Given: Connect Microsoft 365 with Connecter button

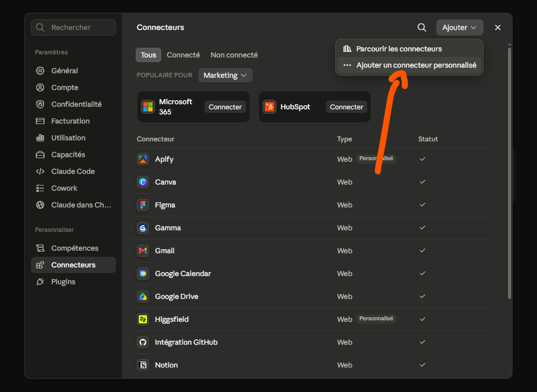Looking at the screenshot, I should (225, 107).
